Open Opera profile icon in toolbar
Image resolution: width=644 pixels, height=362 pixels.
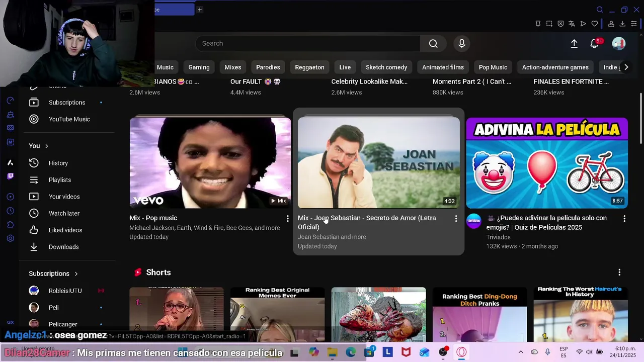[611, 24]
